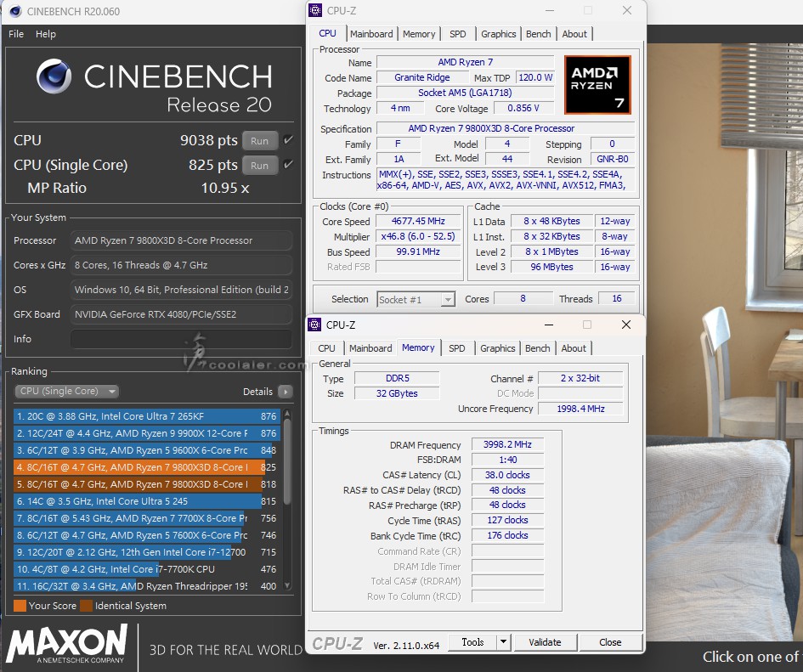803x672 pixels.
Task: Click the Uncore Frequency value 1998.4 MHz
Action: click(580, 409)
